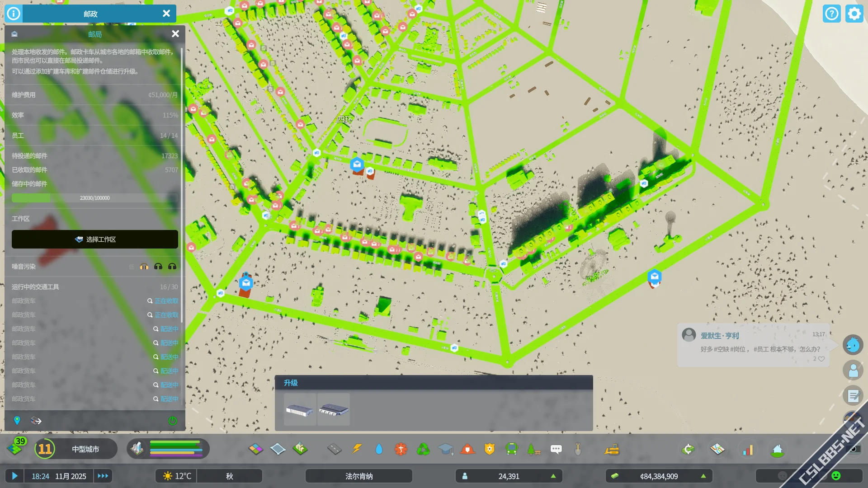The width and height of the screenshot is (868, 488).
Task: Open the event journal icon
Action: point(853,396)
